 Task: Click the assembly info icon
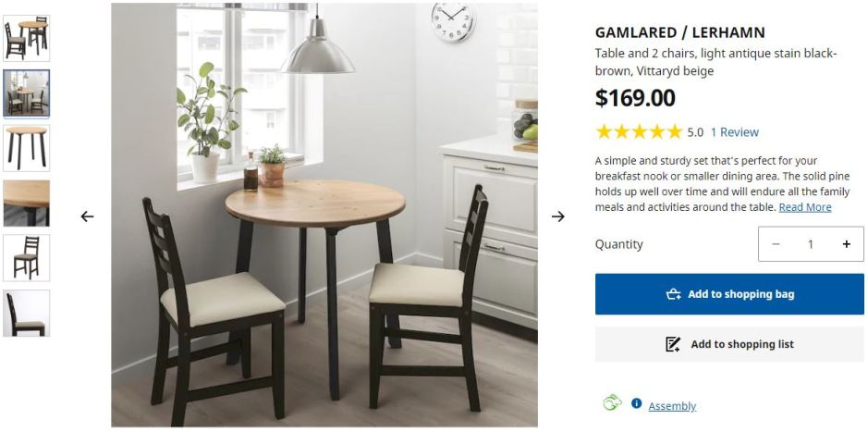click(637, 403)
